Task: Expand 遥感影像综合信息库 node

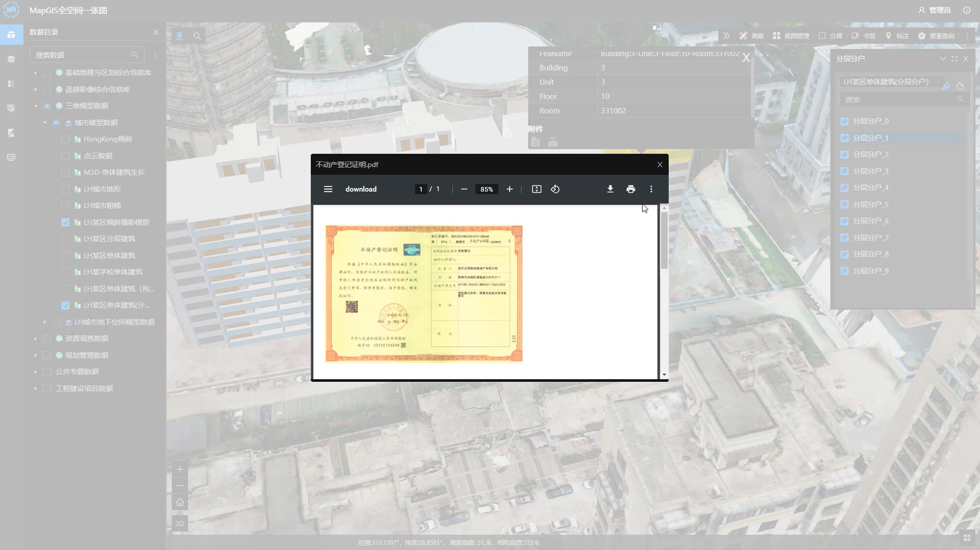Action: click(x=36, y=89)
